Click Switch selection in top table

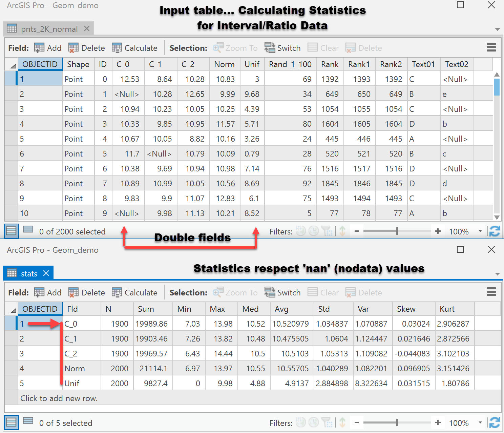[x=282, y=48]
